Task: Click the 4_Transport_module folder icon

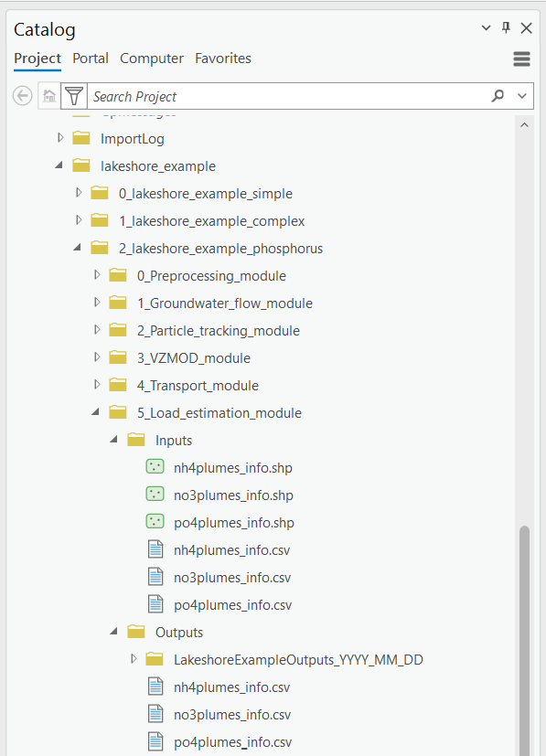Action: [118, 386]
